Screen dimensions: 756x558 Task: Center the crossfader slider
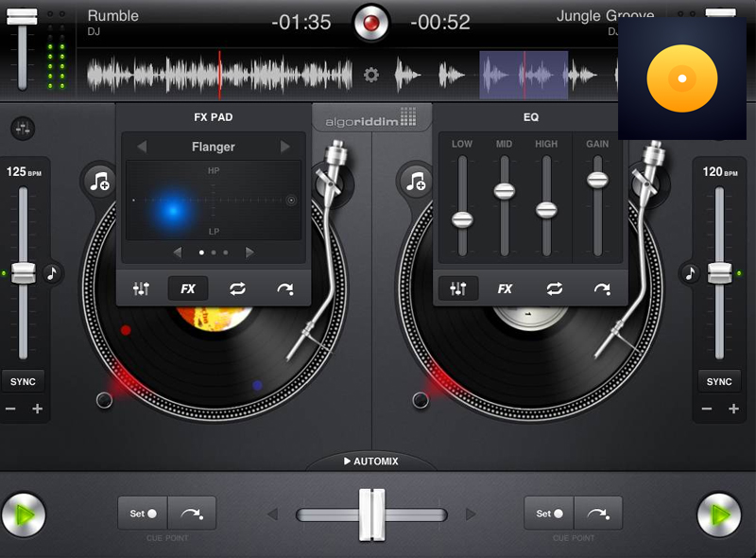point(372,513)
